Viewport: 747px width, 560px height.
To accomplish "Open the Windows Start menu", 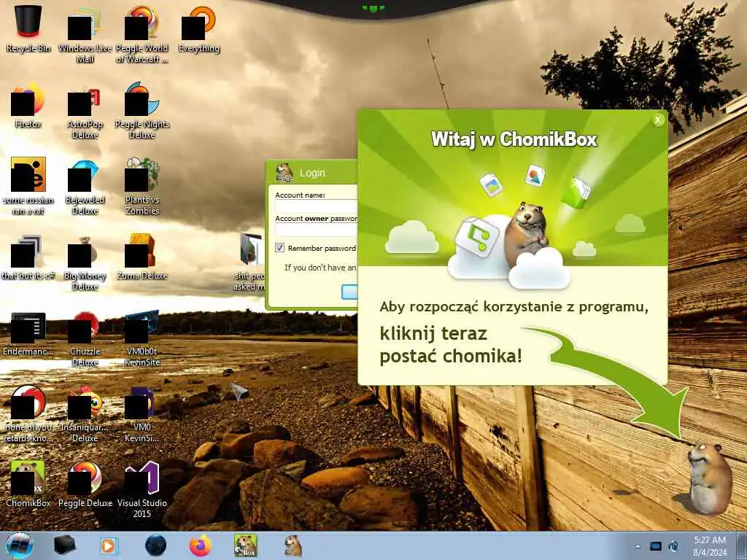I will [20, 545].
